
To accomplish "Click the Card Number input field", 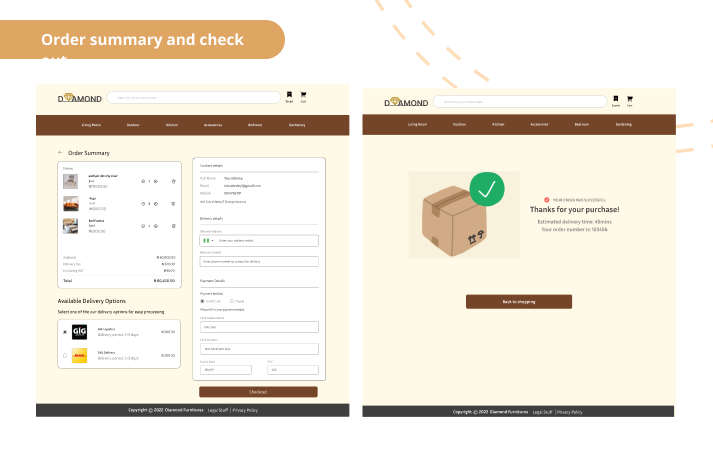I will [259, 348].
